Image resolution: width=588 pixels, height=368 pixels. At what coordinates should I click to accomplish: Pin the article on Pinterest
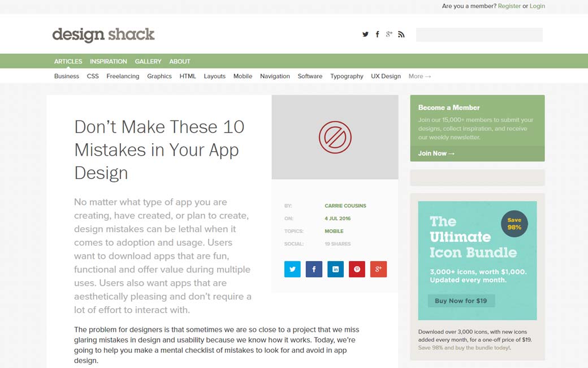357,269
